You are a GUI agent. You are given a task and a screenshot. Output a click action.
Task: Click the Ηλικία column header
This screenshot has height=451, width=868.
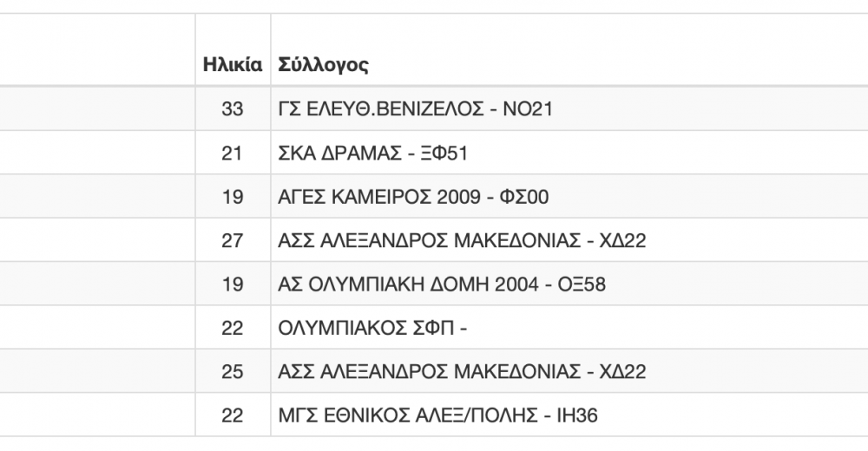tap(233, 64)
